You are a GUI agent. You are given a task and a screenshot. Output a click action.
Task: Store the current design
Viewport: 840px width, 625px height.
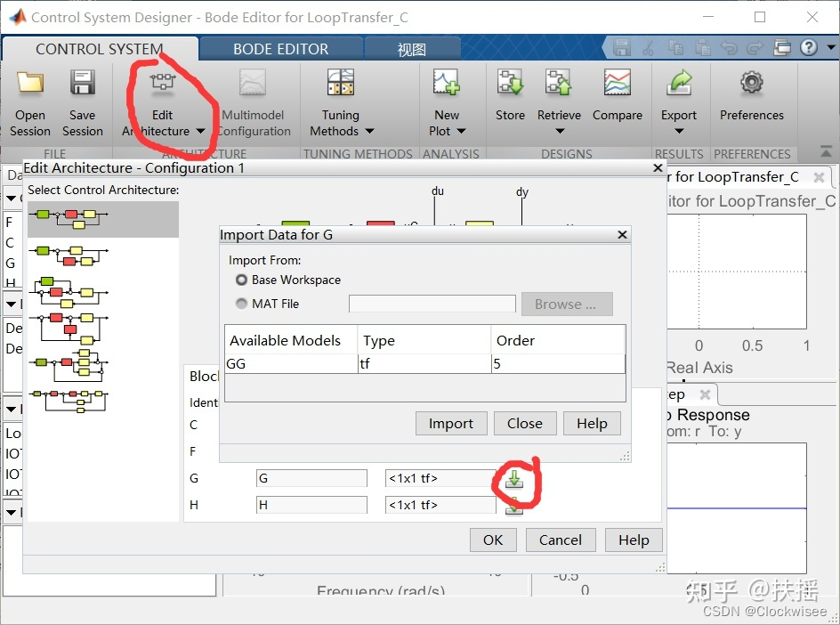click(510, 96)
